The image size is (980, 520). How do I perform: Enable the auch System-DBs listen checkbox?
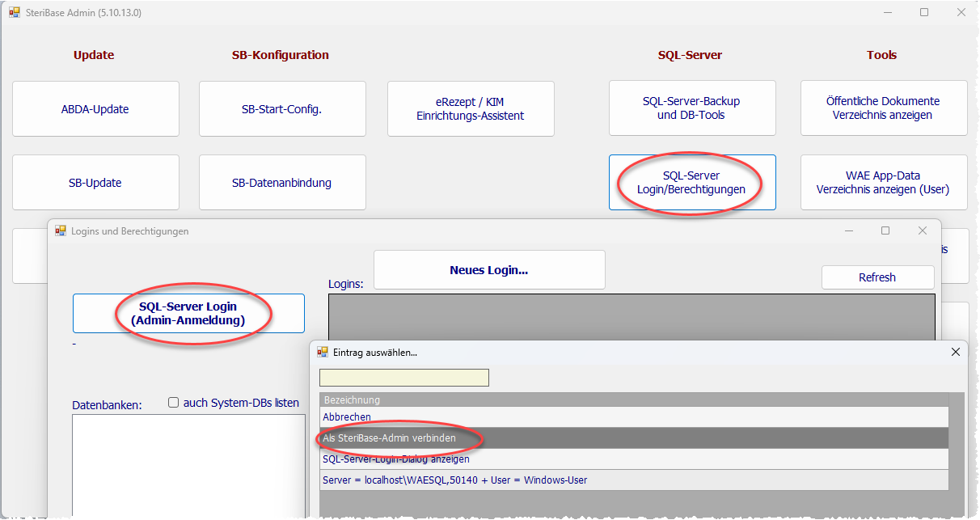(173, 403)
